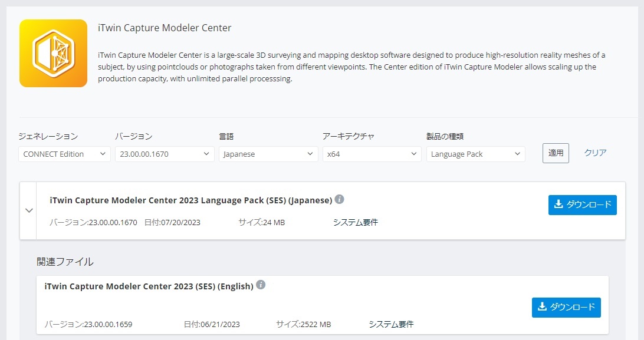
Task: Click the 言語 filter label
Action: tap(226, 136)
